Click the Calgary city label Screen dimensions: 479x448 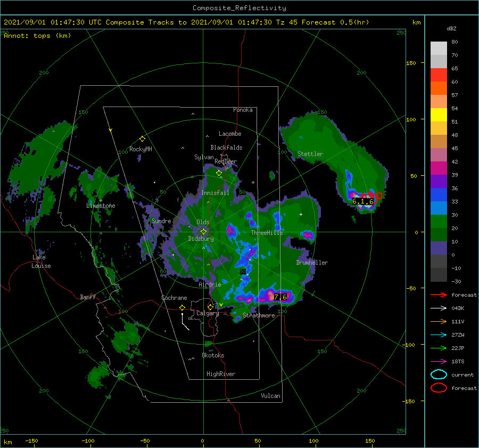pyautogui.click(x=208, y=313)
